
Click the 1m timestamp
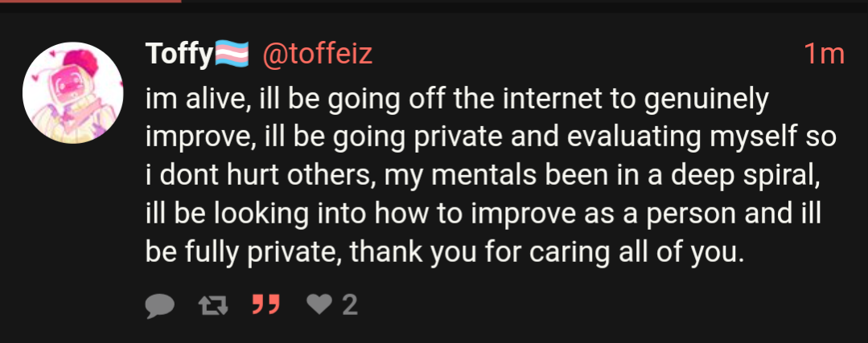click(824, 55)
